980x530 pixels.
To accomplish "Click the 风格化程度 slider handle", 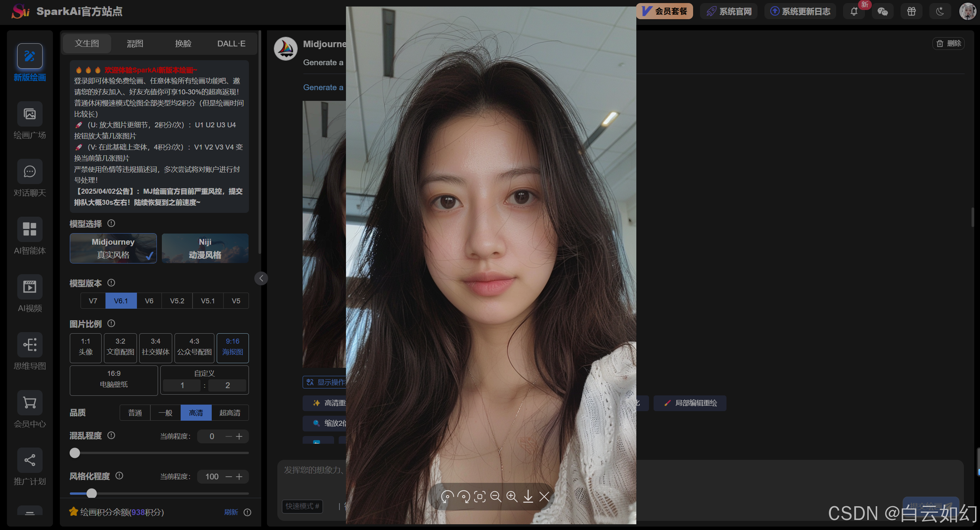I will coord(91,493).
